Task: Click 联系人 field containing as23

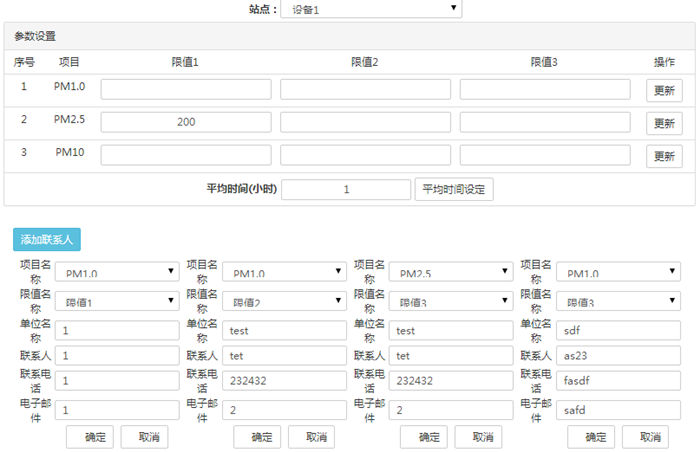Action: pyautogui.click(x=618, y=356)
